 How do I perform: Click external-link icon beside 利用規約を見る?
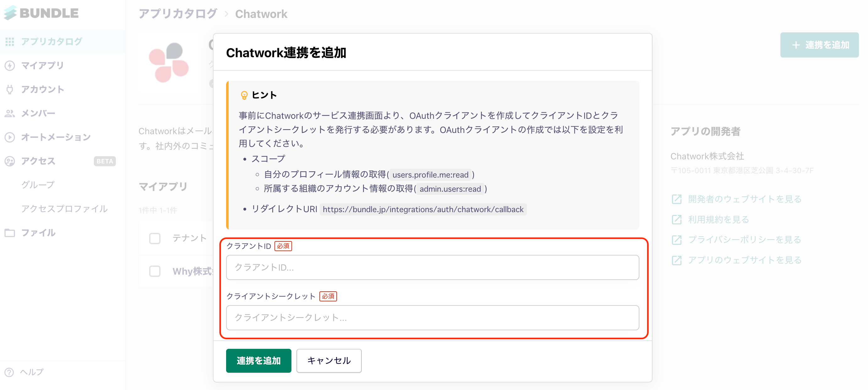point(677,219)
